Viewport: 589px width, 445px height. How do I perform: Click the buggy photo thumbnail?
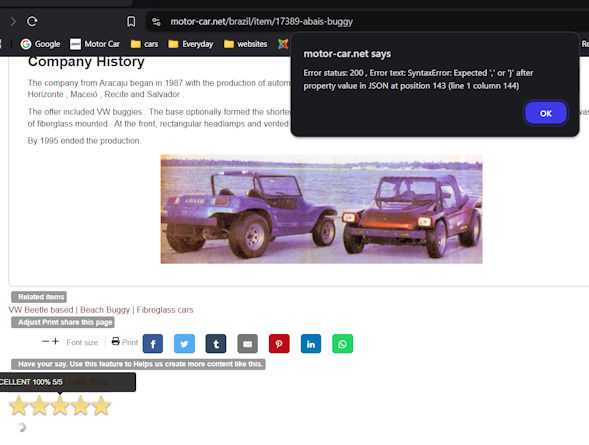click(x=322, y=209)
